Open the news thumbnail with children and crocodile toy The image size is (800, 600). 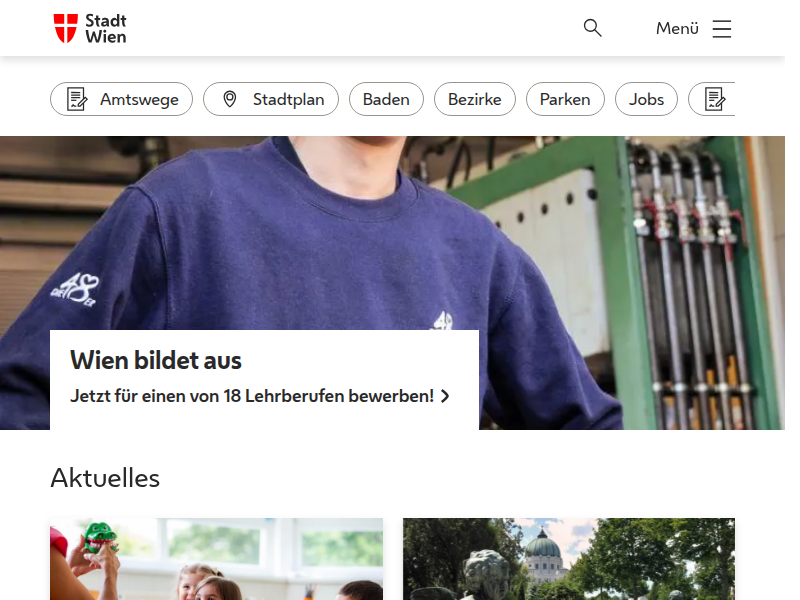pyautogui.click(x=216, y=559)
